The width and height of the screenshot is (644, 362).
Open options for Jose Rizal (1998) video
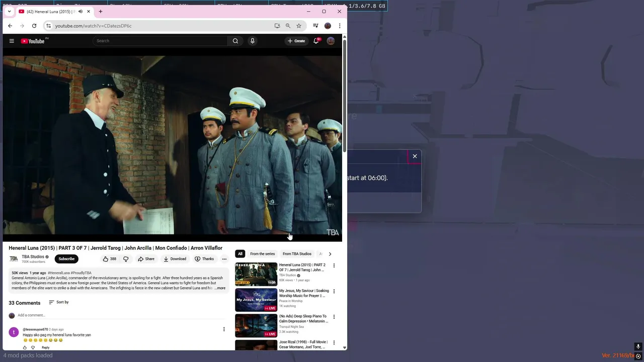point(334,342)
